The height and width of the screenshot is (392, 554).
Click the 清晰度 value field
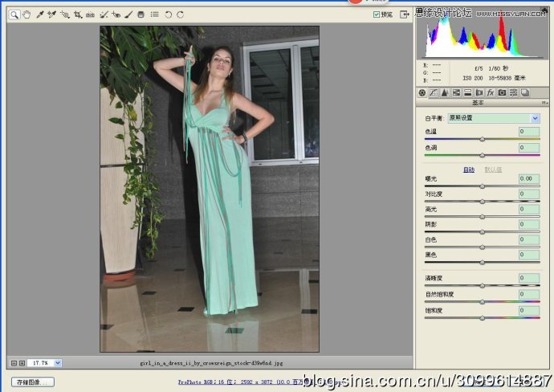click(x=529, y=278)
